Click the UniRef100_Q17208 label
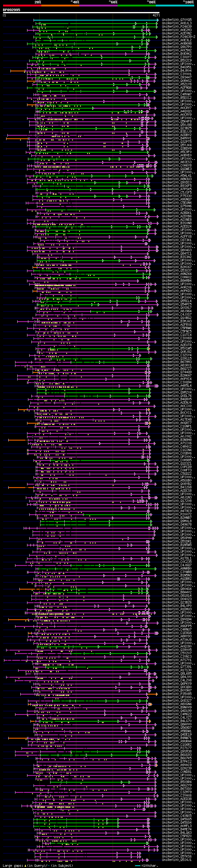Viewport: 197px width, 868px height. [176, 501]
